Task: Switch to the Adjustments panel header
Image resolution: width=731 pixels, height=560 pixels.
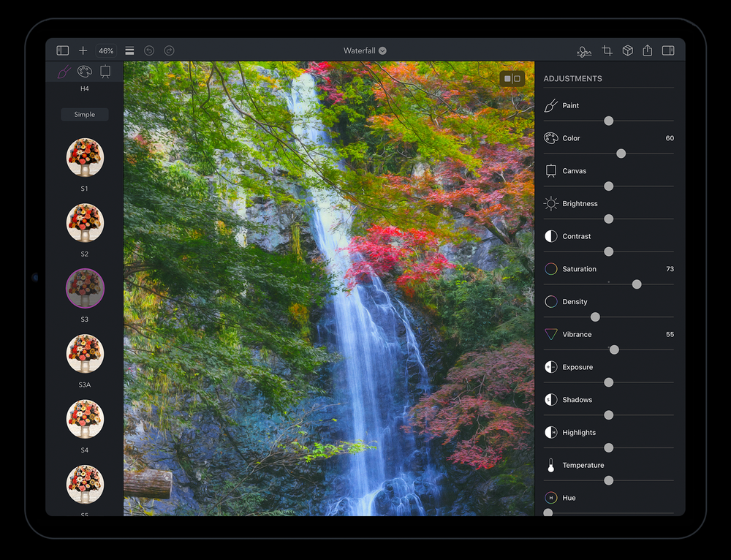Action: coord(573,78)
